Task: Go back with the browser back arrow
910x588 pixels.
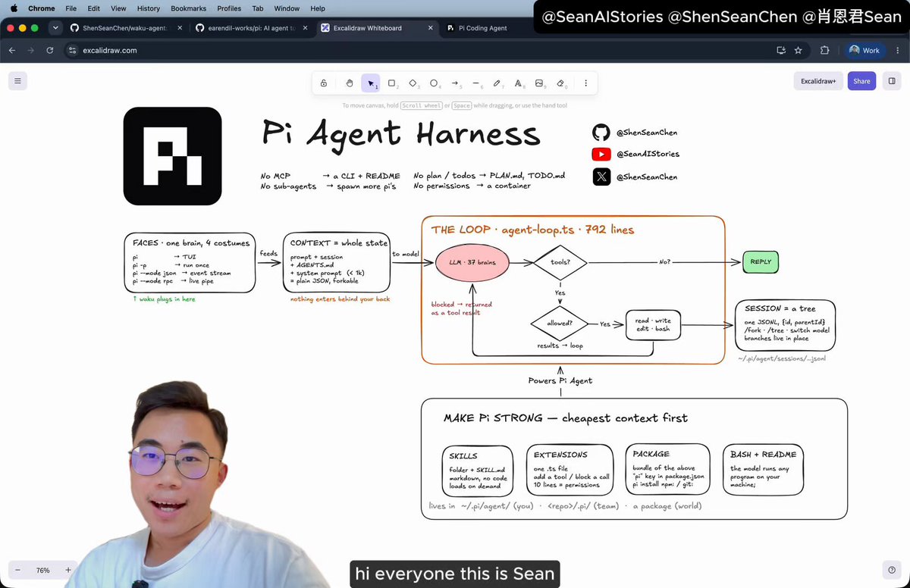Action: click(12, 50)
